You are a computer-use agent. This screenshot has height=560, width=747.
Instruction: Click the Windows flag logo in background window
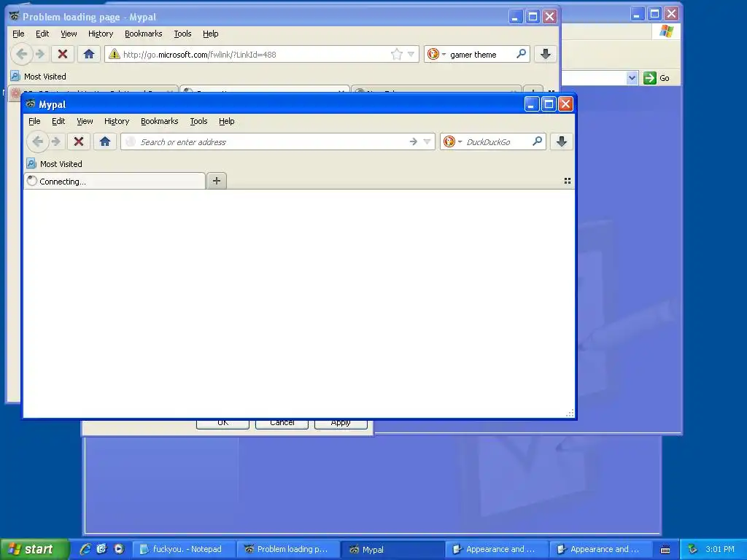click(666, 31)
